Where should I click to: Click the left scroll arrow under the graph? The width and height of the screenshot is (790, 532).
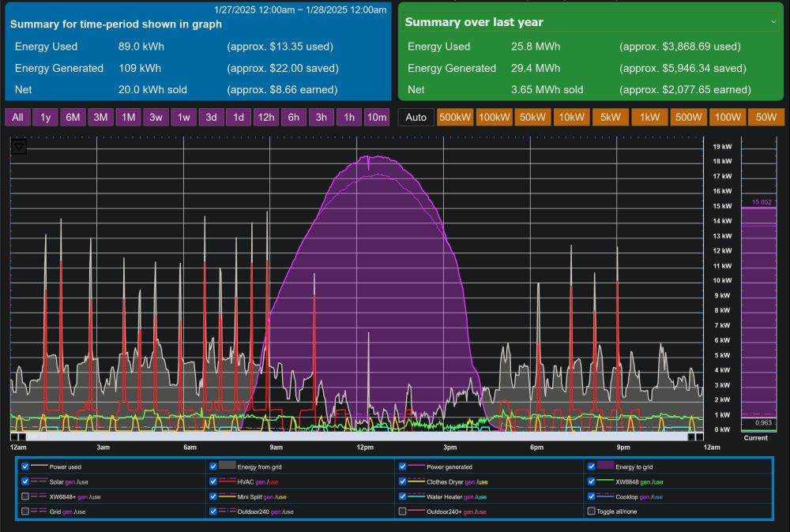[x=14, y=436]
